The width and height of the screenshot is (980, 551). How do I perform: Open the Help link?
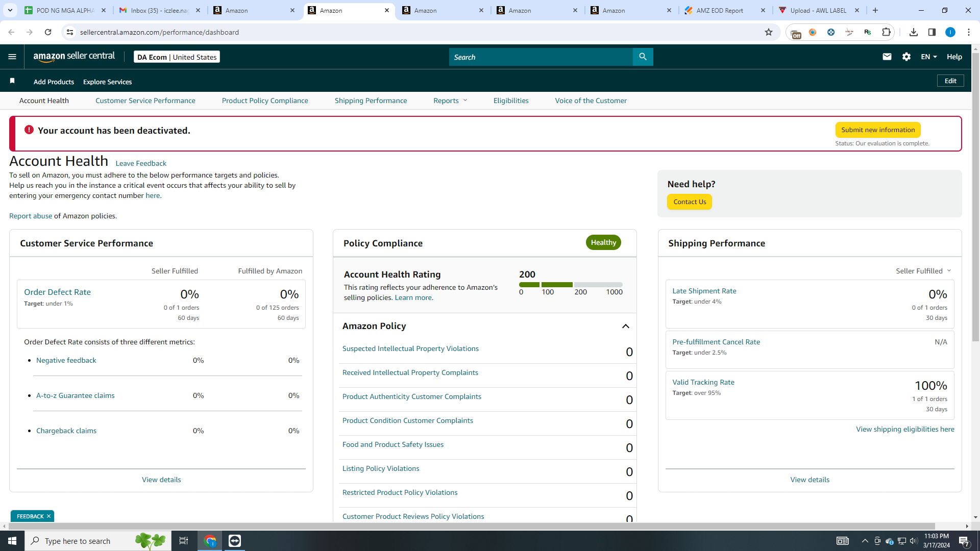pos(954,57)
